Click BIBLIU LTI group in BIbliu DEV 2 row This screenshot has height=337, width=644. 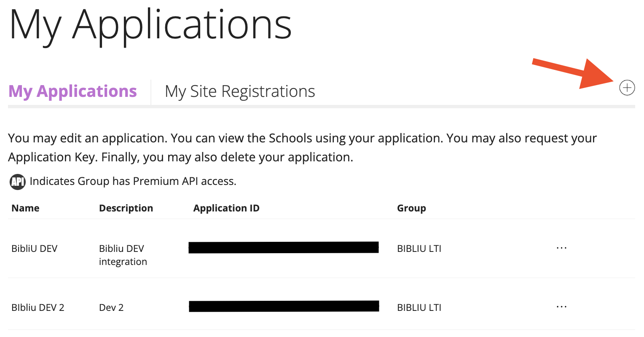(419, 308)
